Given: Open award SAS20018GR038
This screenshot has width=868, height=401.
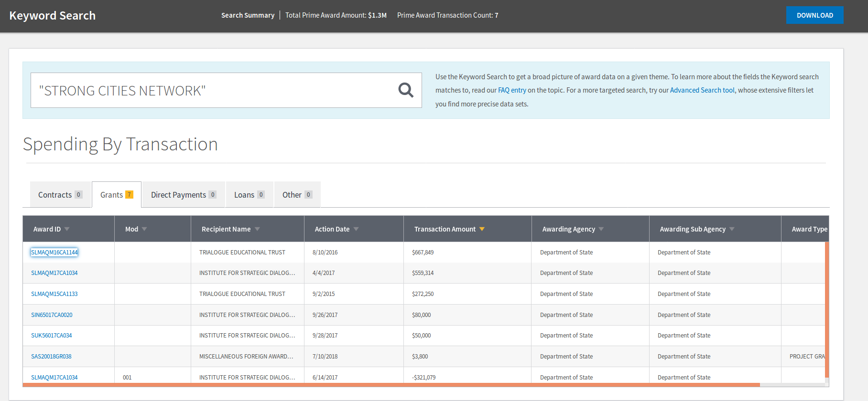Looking at the screenshot, I should click(x=51, y=357).
